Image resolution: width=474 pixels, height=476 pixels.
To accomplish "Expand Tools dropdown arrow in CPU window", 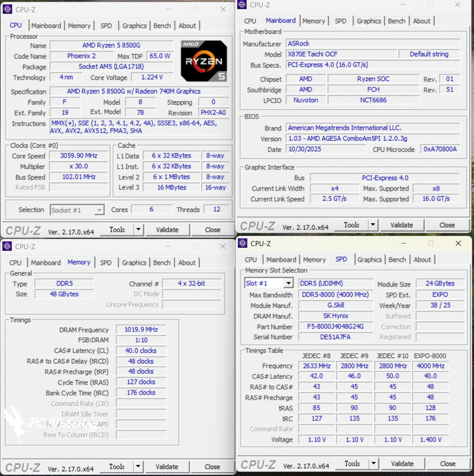I will click(x=139, y=229).
